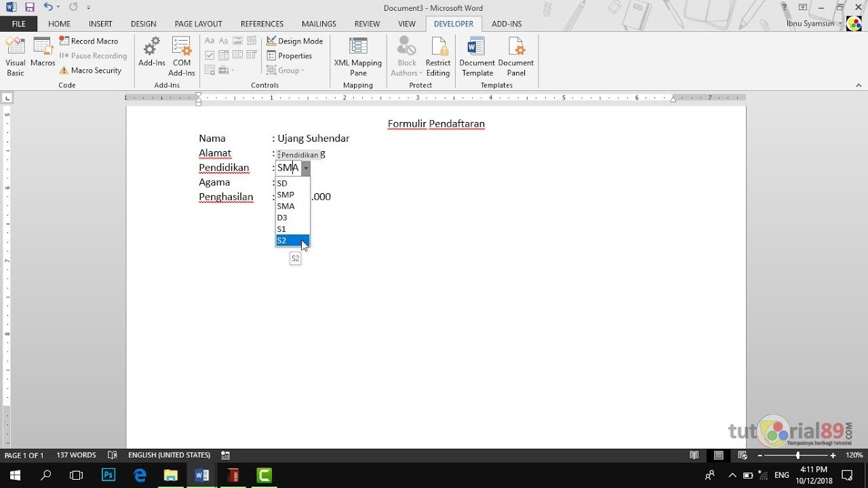Choose SMP from the dropdown list
Image resolution: width=868 pixels, height=488 pixels.
292,195
